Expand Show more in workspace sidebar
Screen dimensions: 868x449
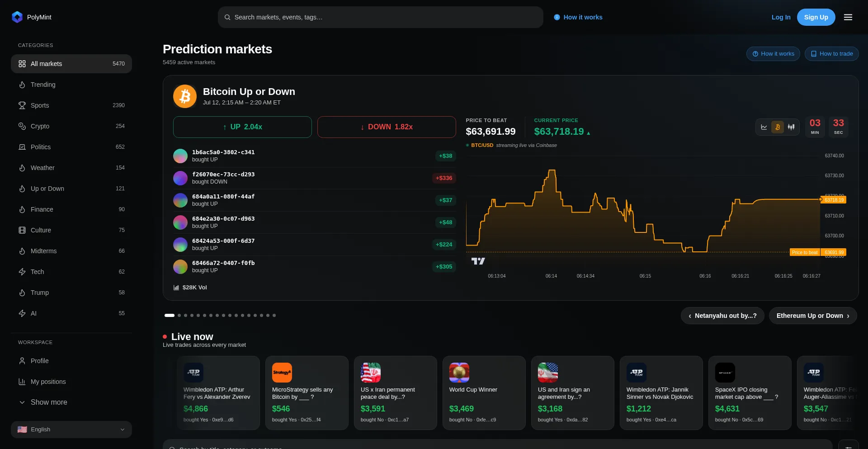click(71, 402)
